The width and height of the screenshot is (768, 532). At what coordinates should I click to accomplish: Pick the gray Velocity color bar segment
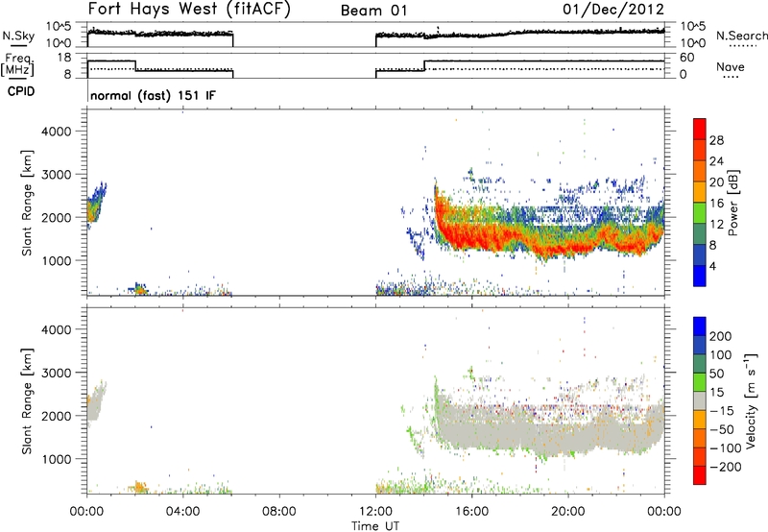point(700,400)
